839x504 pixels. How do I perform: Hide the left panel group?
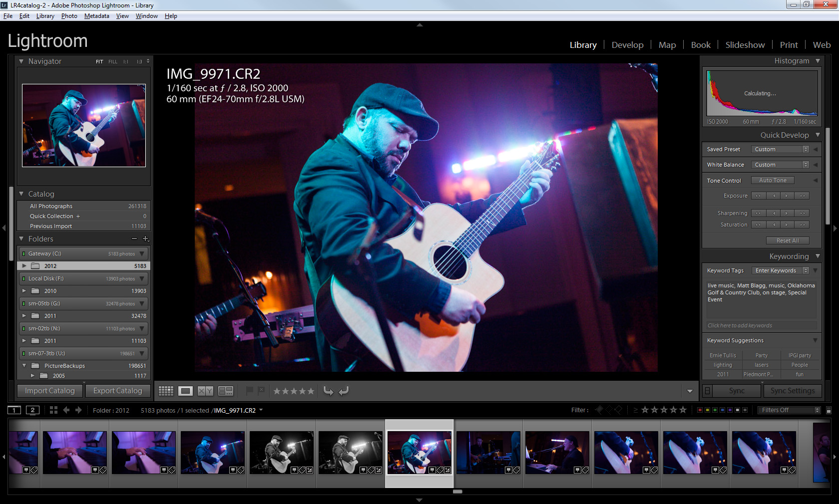click(x=3, y=228)
